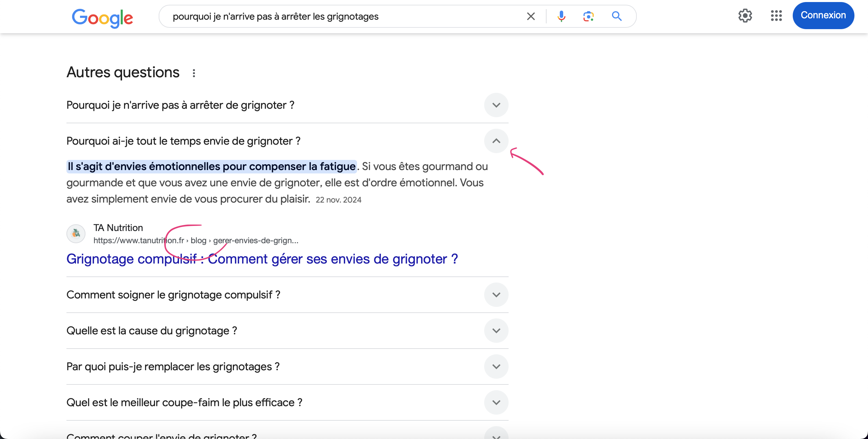Open the Google apps grid icon
Image resolution: width=868 pixels, height=439 pixels.
point(776,16)
